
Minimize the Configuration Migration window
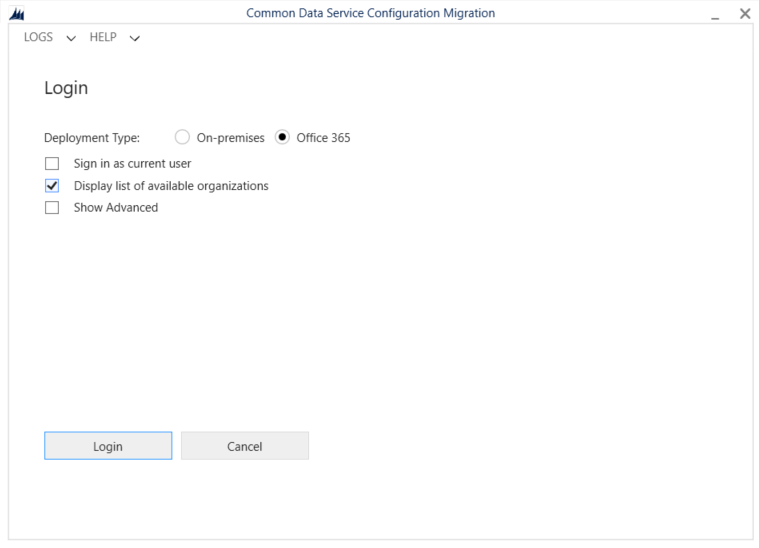[x=715, y=14]
